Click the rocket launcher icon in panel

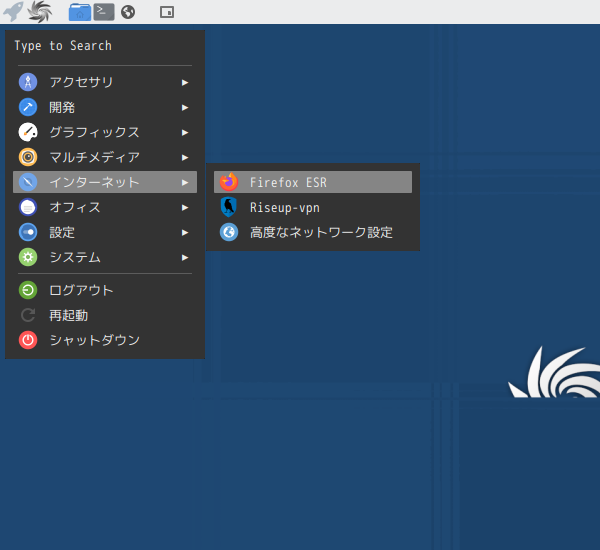13,11
